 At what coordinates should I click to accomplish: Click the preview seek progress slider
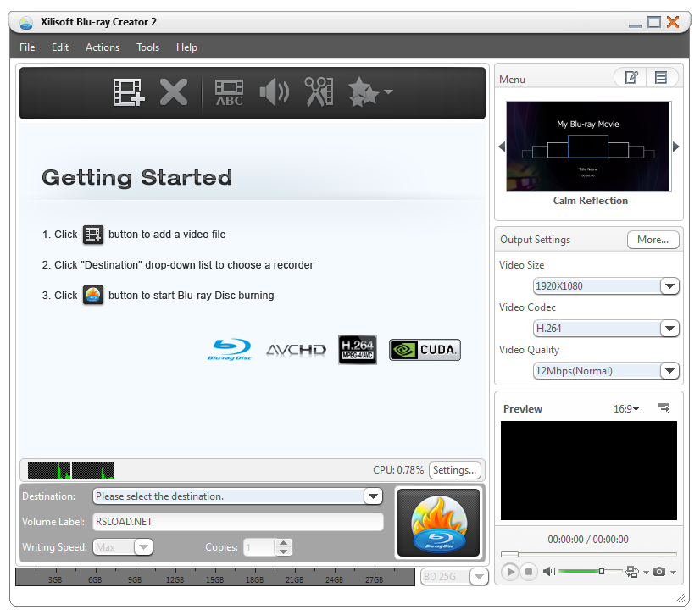pyautogui.click(x=589, y=554)
